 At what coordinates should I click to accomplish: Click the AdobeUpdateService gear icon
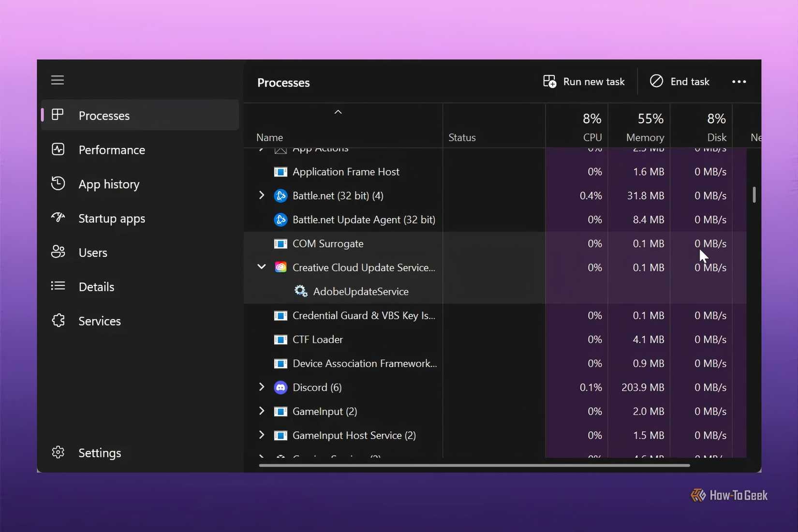click(x=301, y=291)
